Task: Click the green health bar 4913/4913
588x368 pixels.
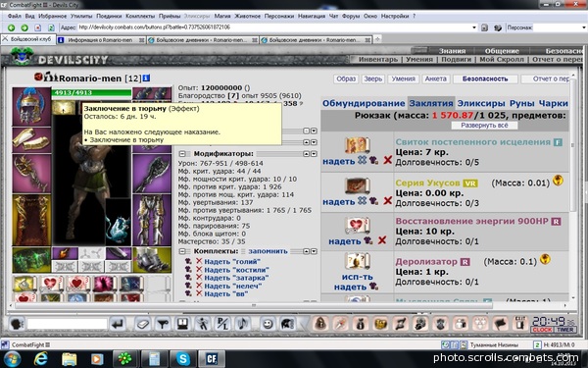Action: (x=91, y=92)
